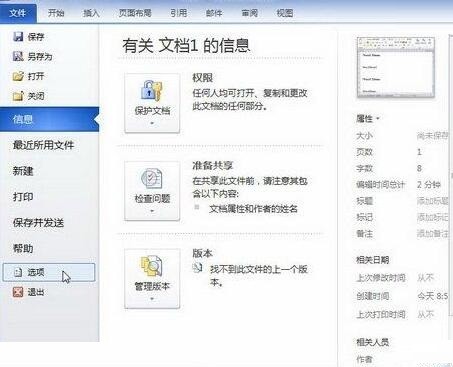
Task: Click the Comments field 添加备注
Action: click(433, 233)
